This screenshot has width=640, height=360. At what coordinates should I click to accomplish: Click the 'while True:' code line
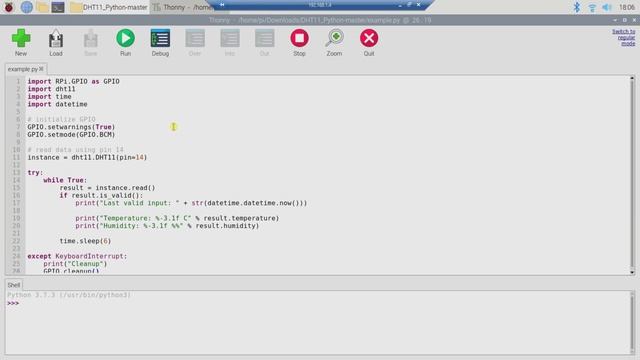point(65,180)
